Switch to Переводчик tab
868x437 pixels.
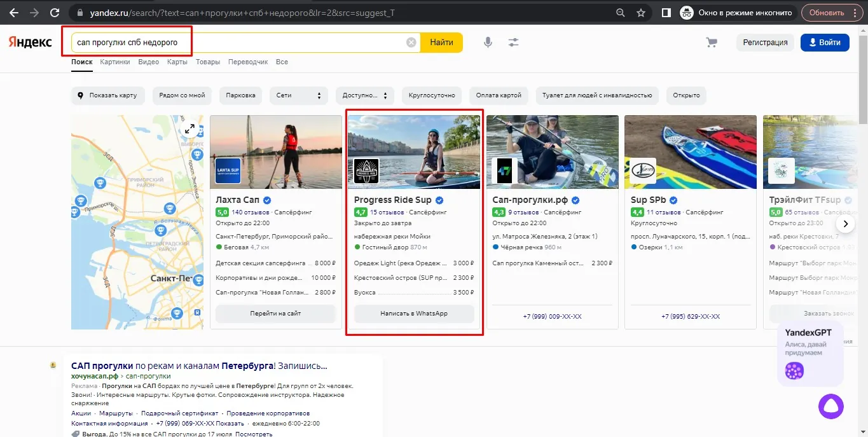tap(248, 62)
